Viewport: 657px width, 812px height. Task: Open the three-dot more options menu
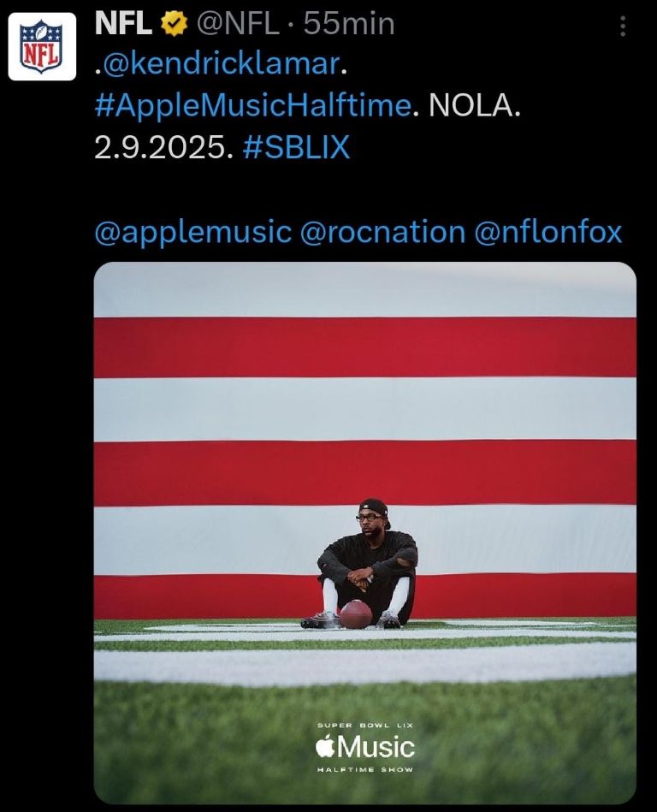pyautogui.click(x=622, y=27)
